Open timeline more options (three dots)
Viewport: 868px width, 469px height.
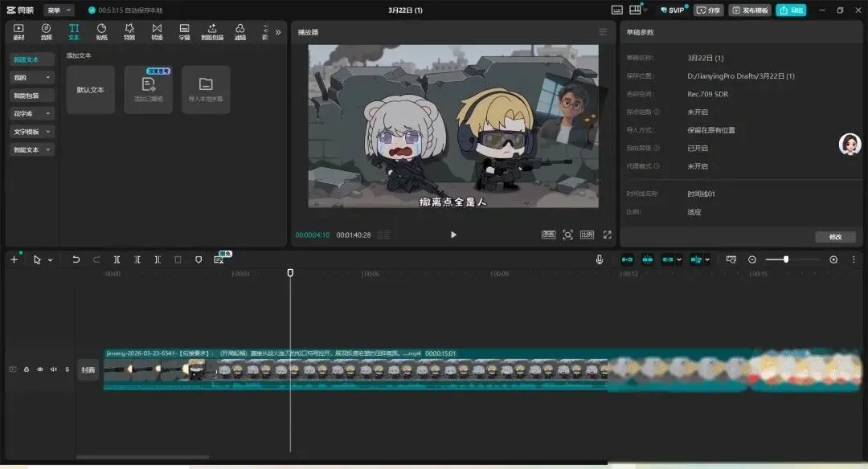[x=853, y=259]
